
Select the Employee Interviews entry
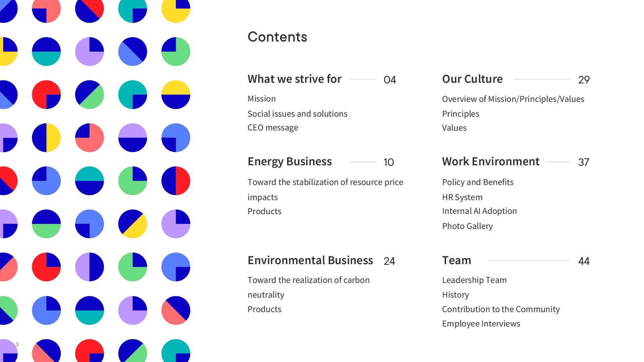click(481, 324)
